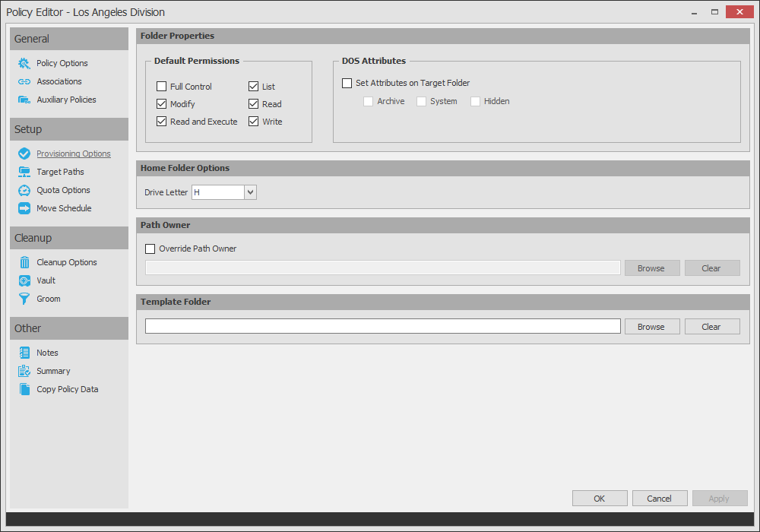The width and height of the screenshot is (760, 532).
Task: Click the Cancel button
Action: [x=660, y=498]
